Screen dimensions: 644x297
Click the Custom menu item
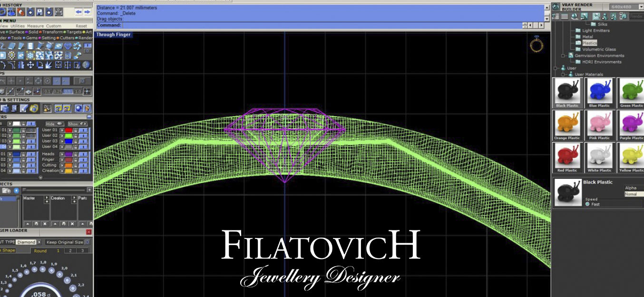click(x=54, y=26)
